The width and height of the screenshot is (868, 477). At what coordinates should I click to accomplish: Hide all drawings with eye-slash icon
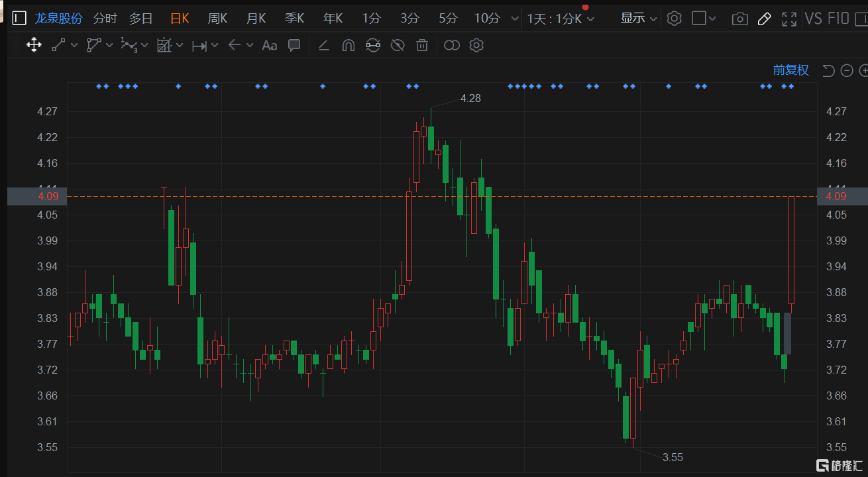(x=398, y=45)
